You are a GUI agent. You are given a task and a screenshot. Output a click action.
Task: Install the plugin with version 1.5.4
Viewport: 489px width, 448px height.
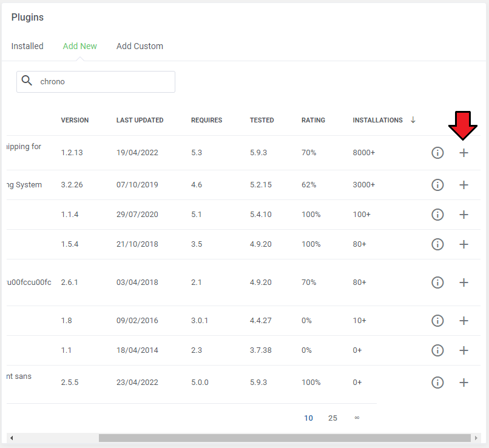click(464, 244)
